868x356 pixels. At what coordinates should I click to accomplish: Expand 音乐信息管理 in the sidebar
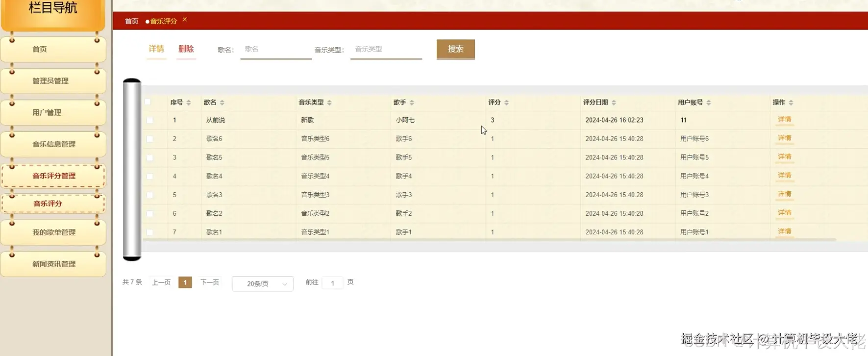[x=53, y=144]
